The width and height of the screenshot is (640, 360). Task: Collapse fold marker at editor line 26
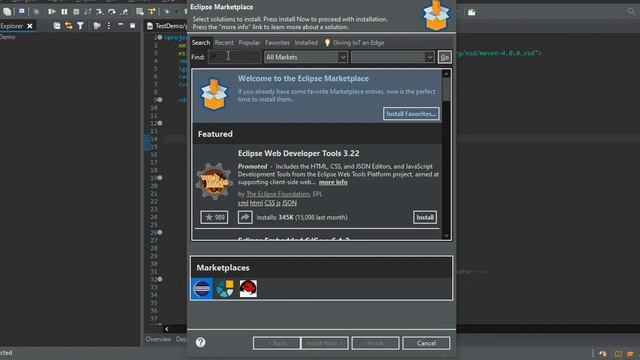tap(160, 232)
